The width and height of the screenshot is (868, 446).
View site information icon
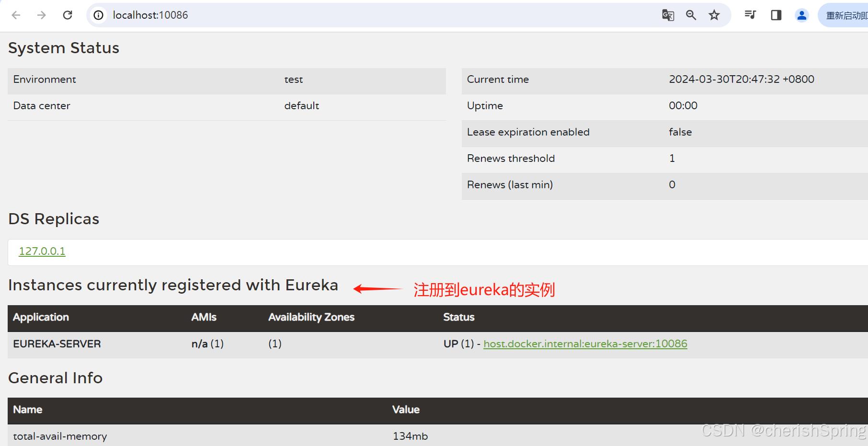pos(98,15)
